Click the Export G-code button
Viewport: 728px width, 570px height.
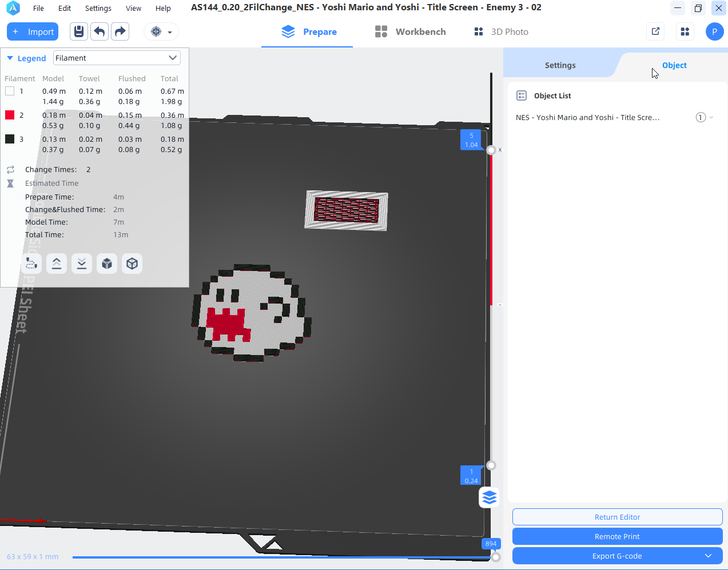coord(617,556)
